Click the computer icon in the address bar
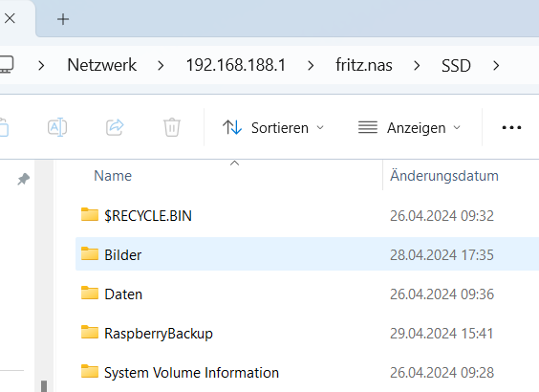 [7, 64]
